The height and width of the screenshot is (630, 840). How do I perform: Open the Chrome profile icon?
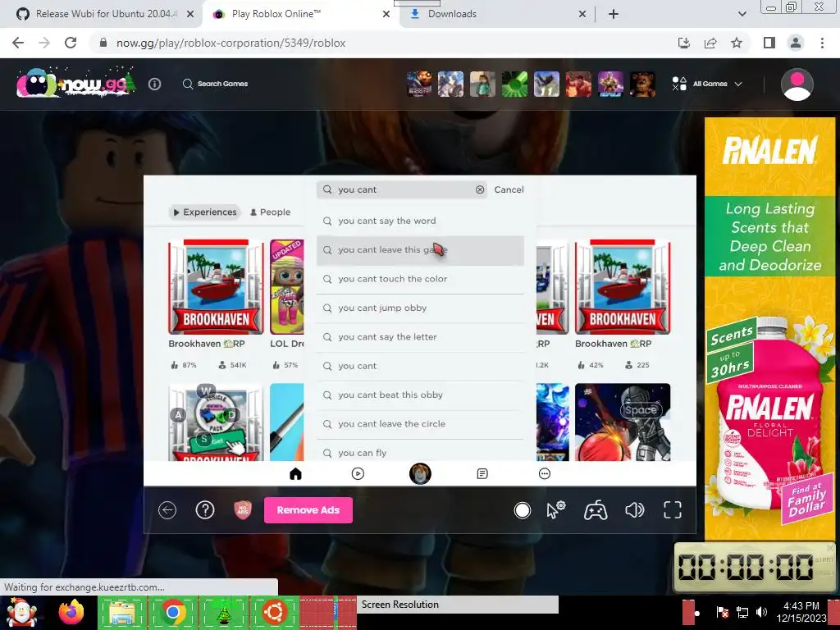tap(796, 43)
